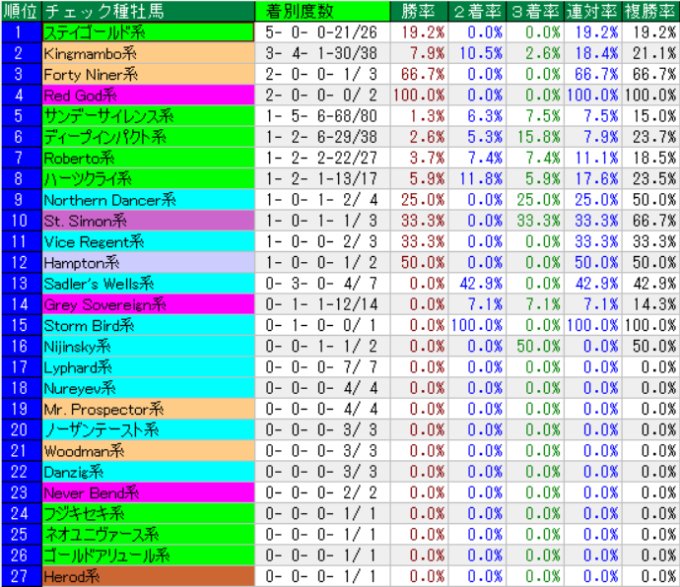Screen dimensions: 680x587
Task: Click the record 5- 0- 0-21/26
Action: pos(321,32)
